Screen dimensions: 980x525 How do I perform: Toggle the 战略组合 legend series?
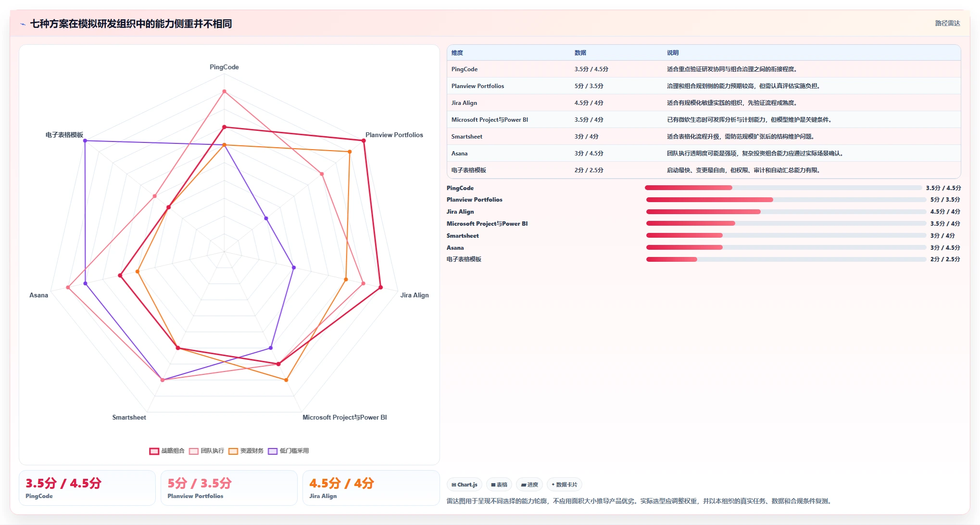(167, 451)
